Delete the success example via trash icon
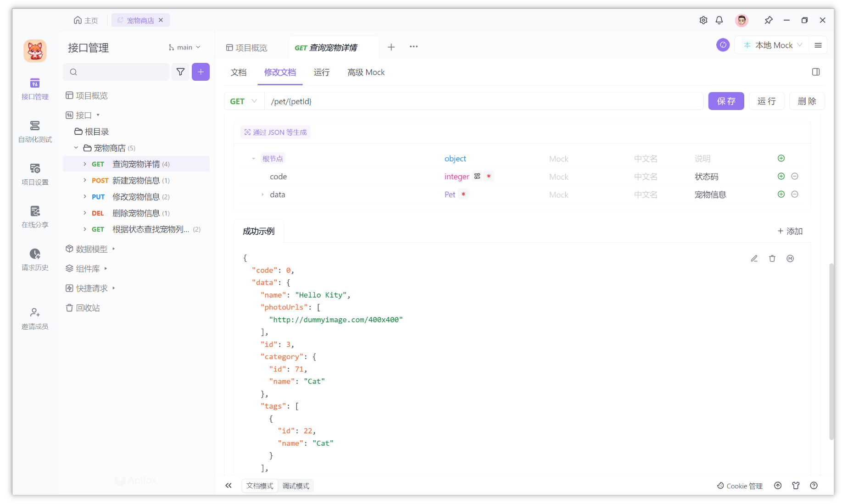The width and height of the screenshot is (842, 504). pyautogui.click(x=772, y=258)
